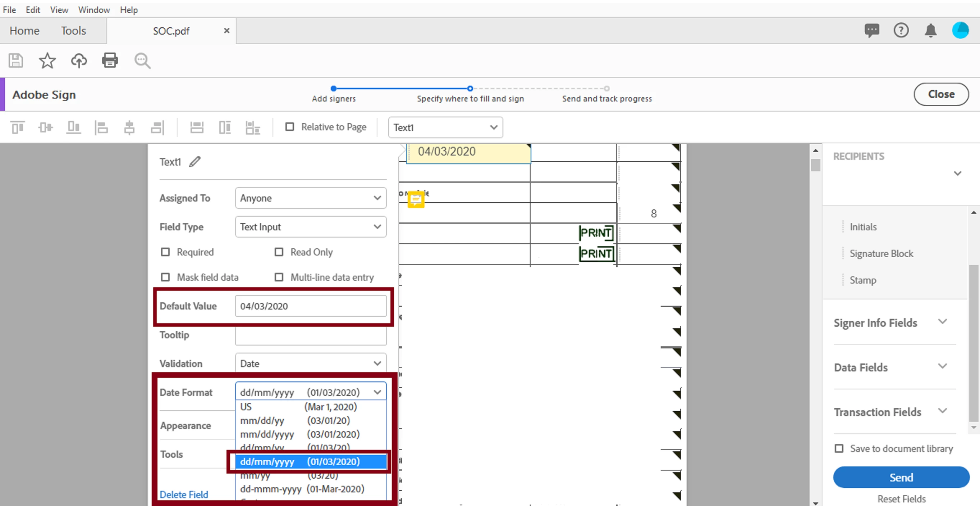Open the Validation dropdown
Screen dimensions: 980x506
point(311,363)
